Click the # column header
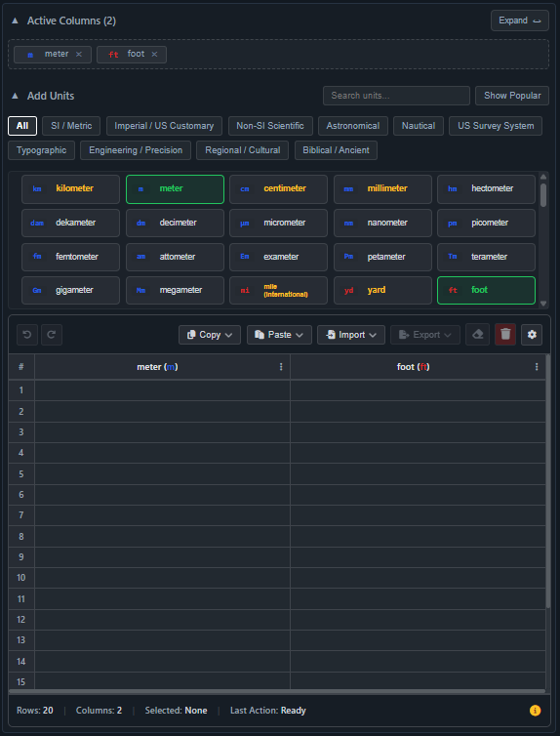560x736 pixels. point(21,367)
